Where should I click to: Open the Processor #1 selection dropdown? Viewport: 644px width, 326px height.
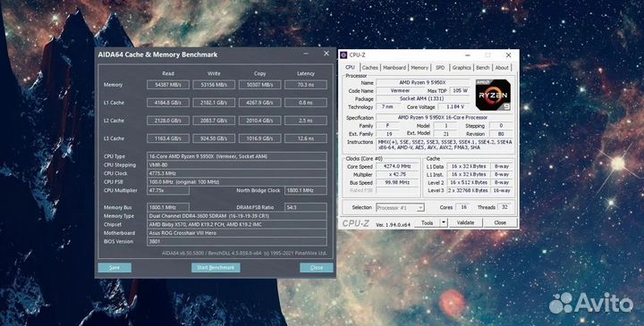(400, 207)
